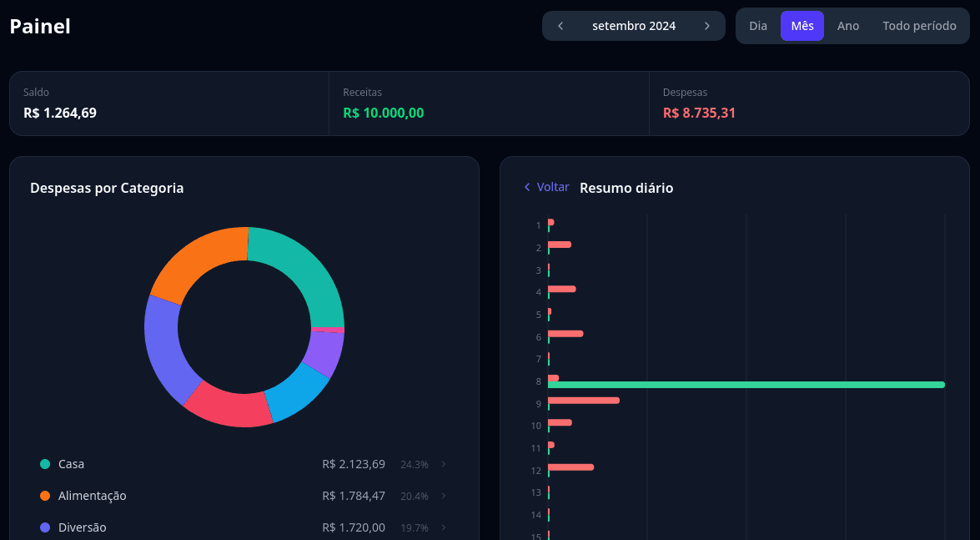The height and width of the screenshot is (540, 980).
Task: Click the R$ 2.123,69 Casa amount
Action: [354, 464]
